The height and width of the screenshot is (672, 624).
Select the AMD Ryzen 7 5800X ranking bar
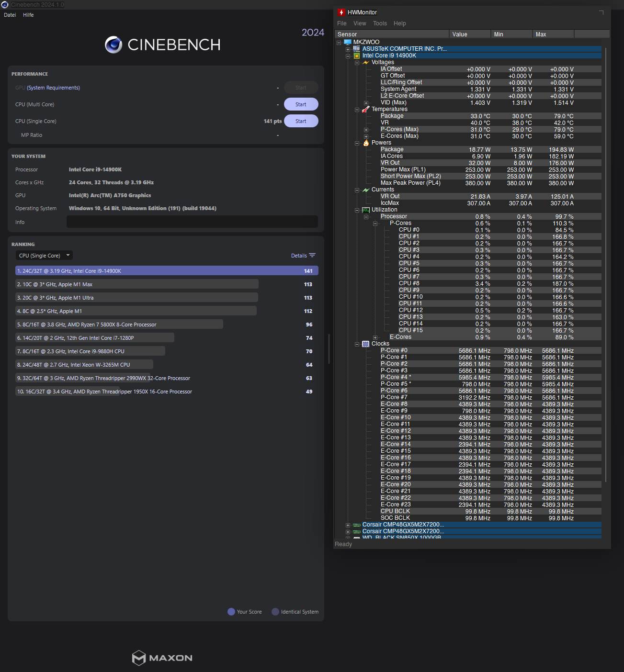(119, 325)
